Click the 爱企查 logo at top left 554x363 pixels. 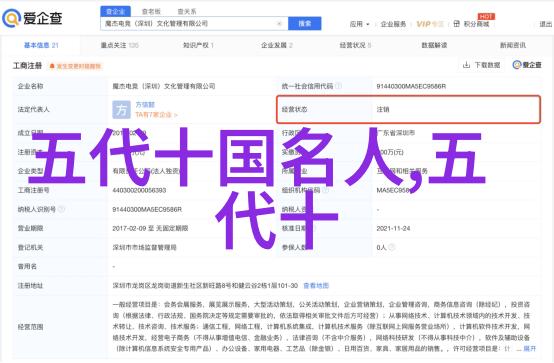pos(32,18)
